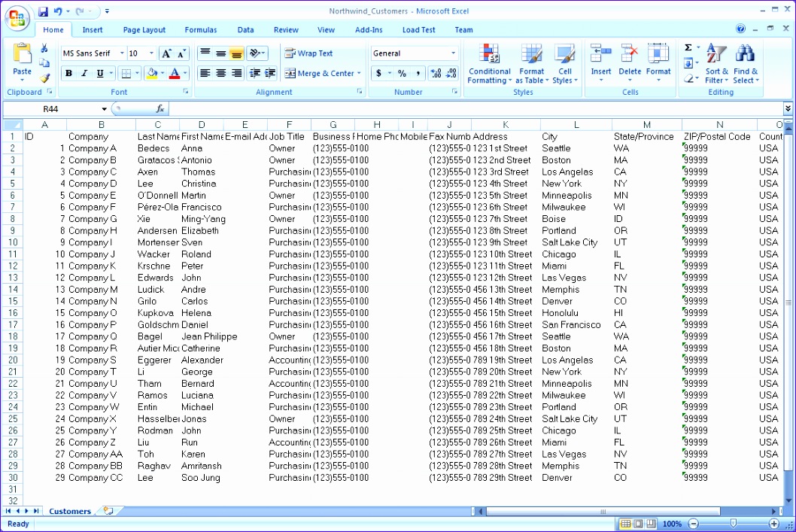Open the font name dropdown
Image resolution: width=796 pixels, height=532 pixels.
tap(122, 53)
